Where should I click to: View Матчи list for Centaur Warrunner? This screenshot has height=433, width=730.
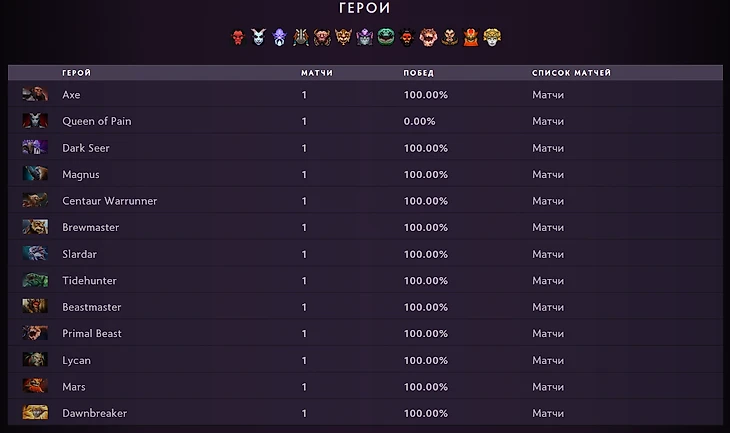tap(548, 201)
